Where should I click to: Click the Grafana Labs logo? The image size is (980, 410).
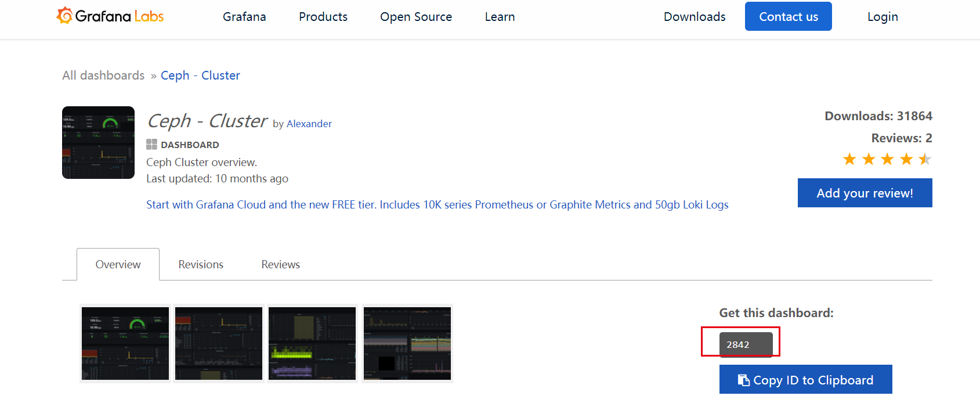click(110, 16)
